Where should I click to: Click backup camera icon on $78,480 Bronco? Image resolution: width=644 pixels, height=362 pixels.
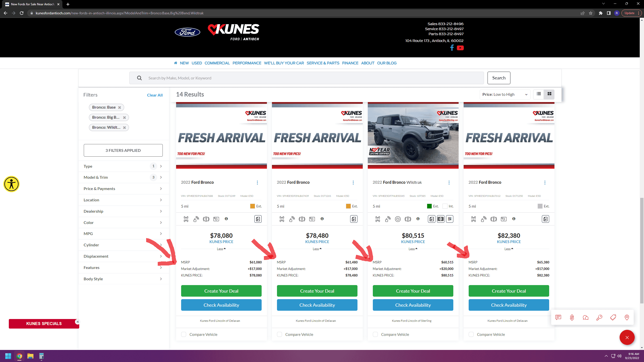tap(312, 219)
